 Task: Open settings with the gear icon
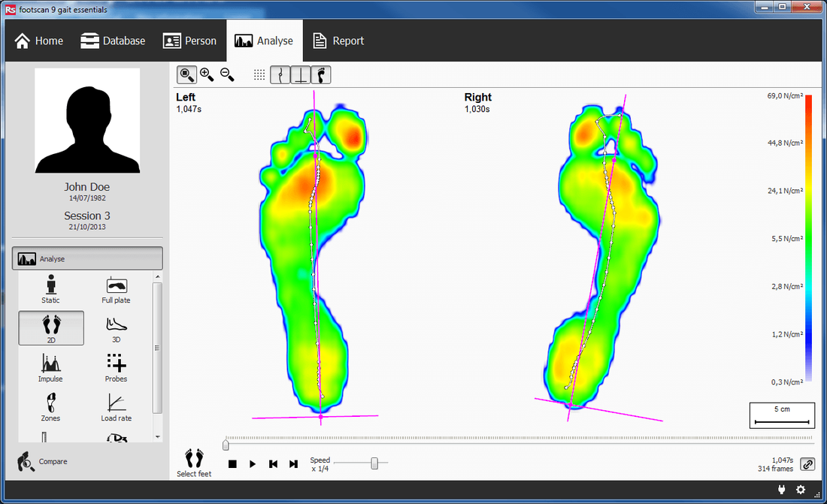(x=801, y=490)
